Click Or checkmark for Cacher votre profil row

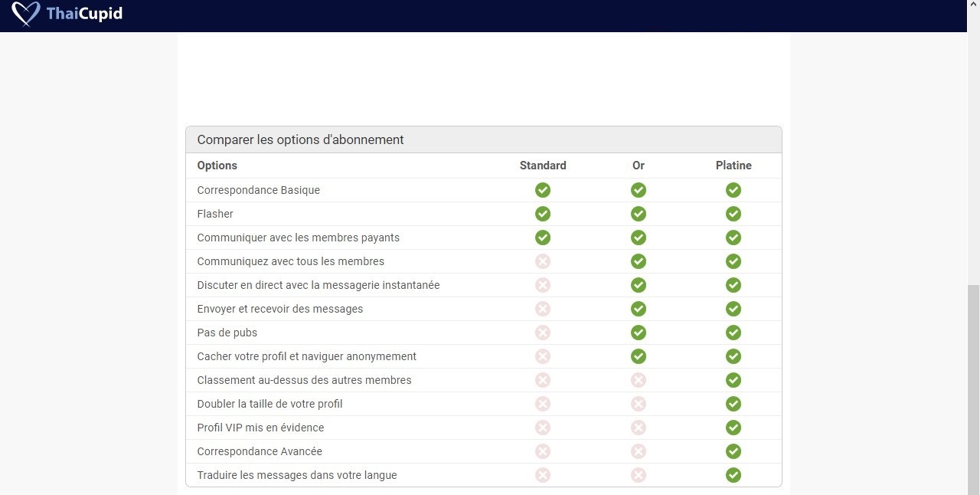(639, 356)
